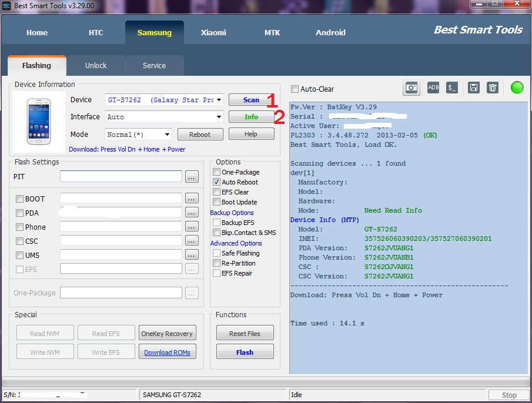Image resolution: width=532 pixels, height=403 pixels.
Task: Switch to the Xiaomi tab
Action: click(213, 32)
